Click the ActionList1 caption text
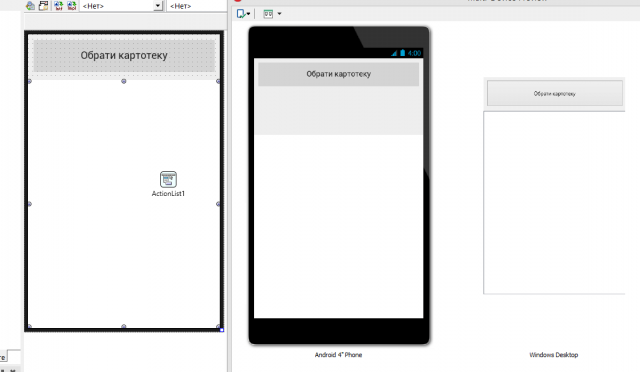This screenshot has height=372, width=640. pos(168,194)
